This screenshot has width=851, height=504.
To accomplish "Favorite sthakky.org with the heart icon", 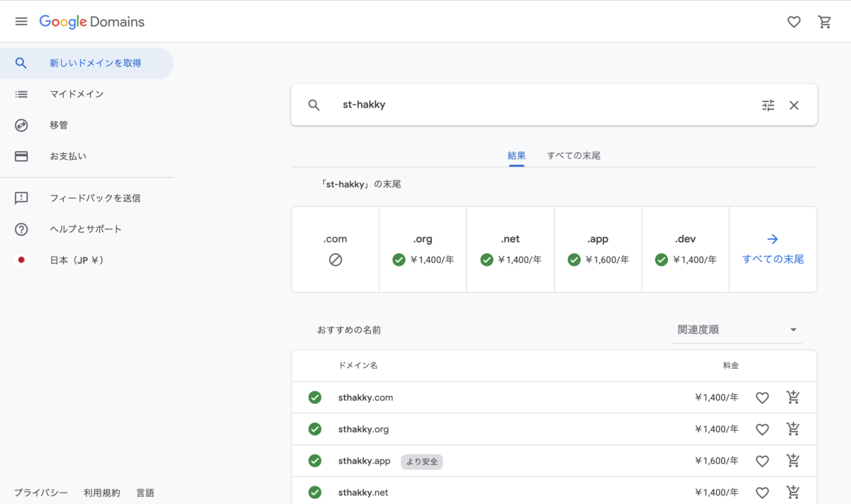I will pyautogui.click(x=762, y=429).
